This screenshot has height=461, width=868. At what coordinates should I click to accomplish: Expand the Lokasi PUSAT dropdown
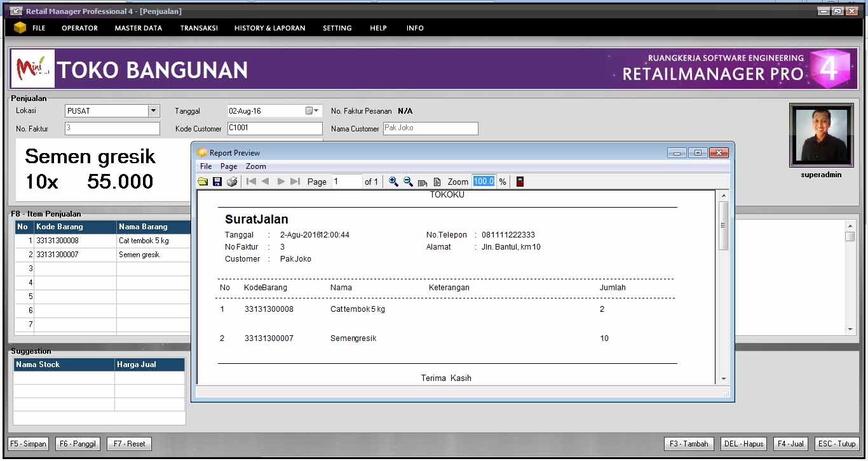(x=153, y=110)
